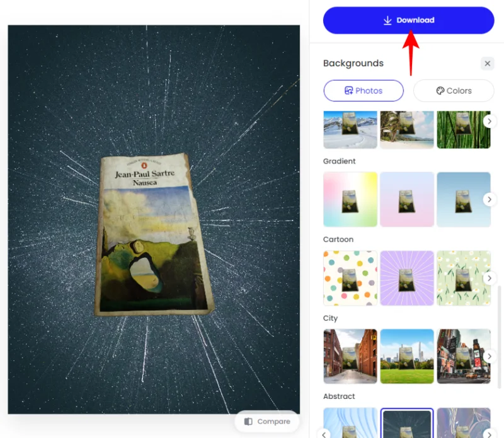This screenshot has height=438, width=504.
Task: Select the brick building city background
Action: point(350,356)
